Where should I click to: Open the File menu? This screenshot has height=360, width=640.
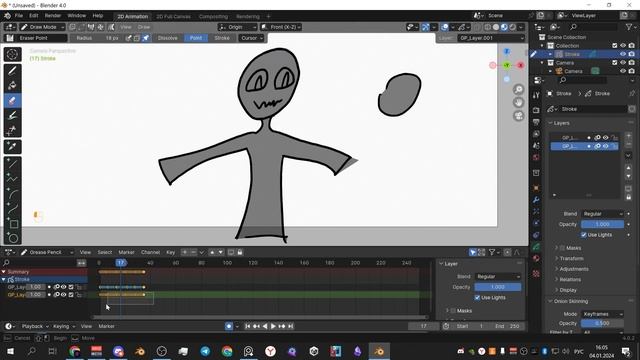(19, 16)
